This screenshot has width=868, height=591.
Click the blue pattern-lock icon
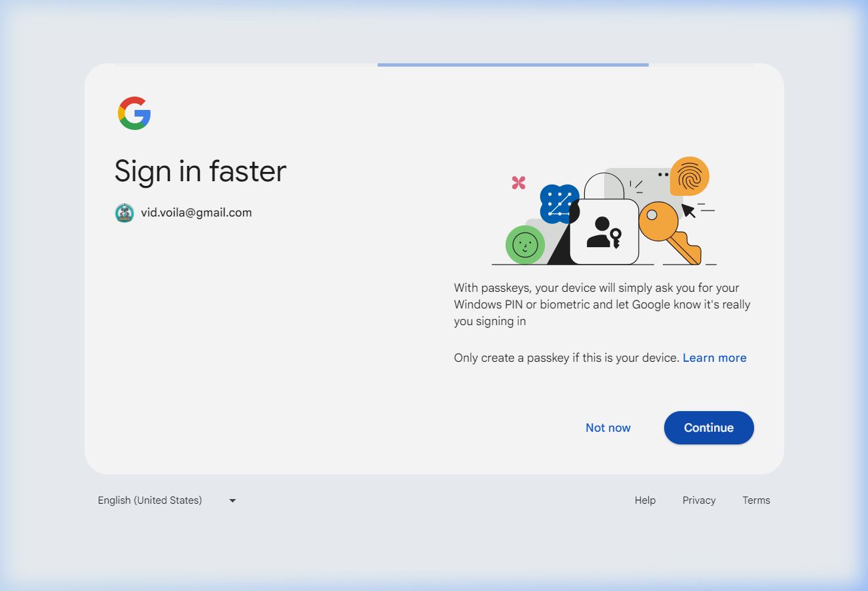click(x=558, y=203)
